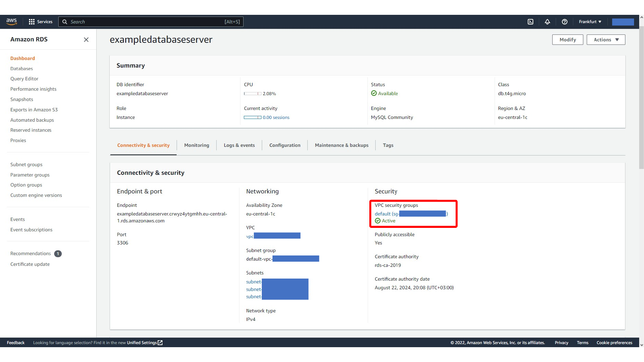This screenshot has width=644, height=362.
Task: Open Certificate update page
Action: (30, 264)
